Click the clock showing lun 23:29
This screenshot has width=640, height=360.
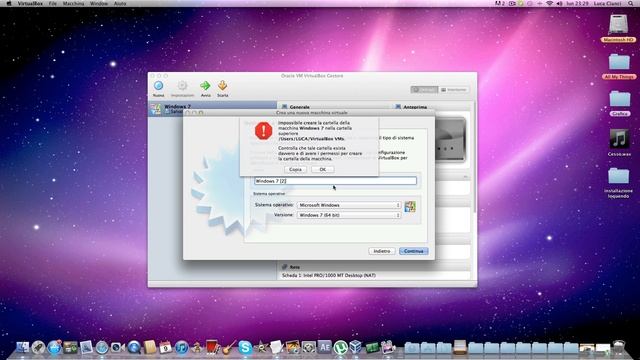coord(578,3)
